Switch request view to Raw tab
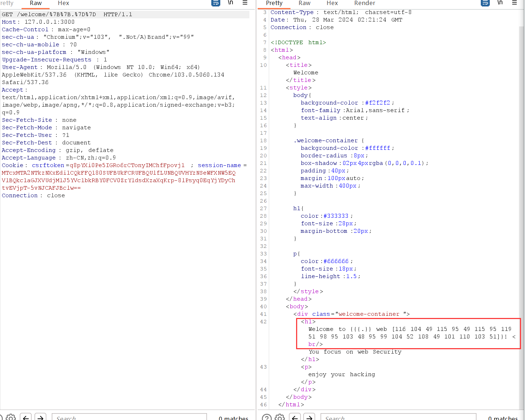Viewport: 525px width, 420px height. click(36, 3)
